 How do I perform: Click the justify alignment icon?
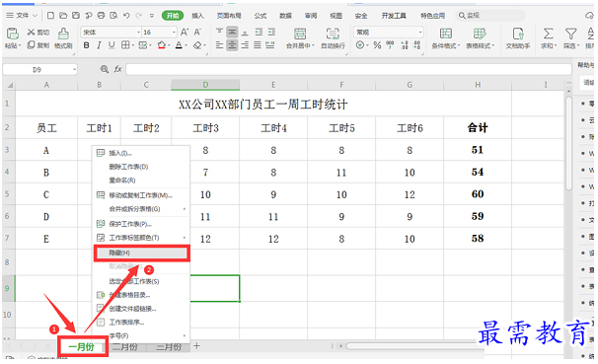click(x=258, y=45)
